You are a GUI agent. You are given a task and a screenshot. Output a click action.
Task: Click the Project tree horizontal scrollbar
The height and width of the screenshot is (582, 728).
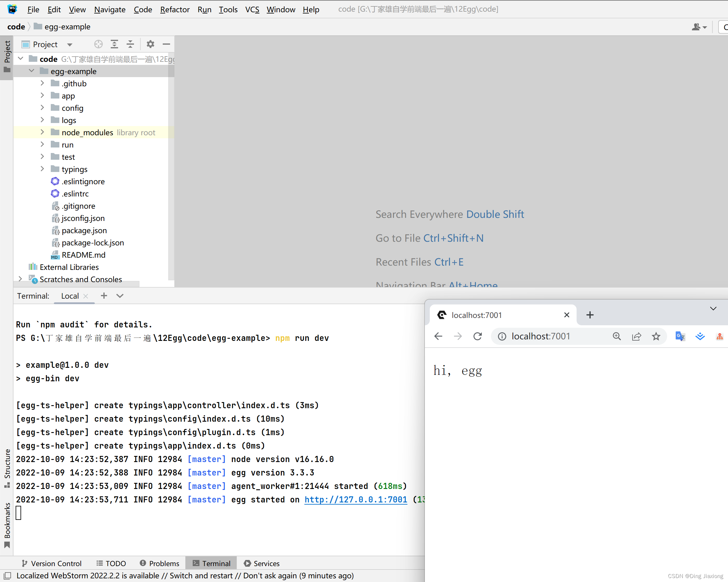point(76,284)
